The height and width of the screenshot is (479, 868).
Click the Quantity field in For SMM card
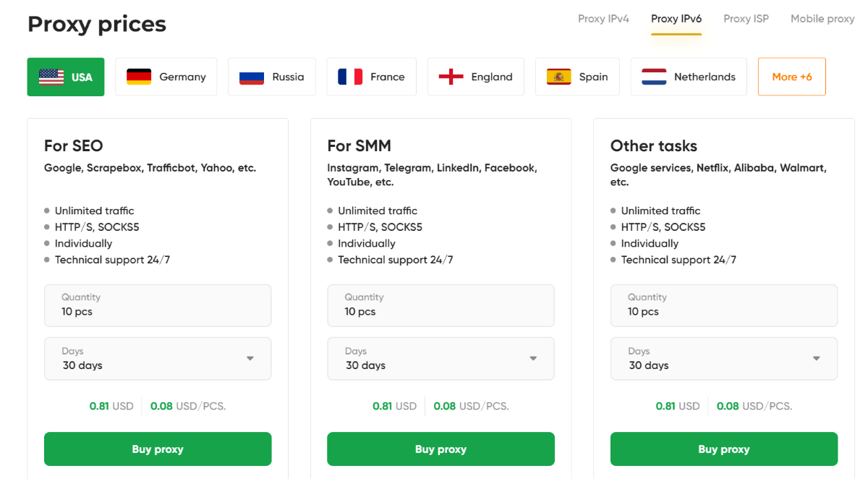pyautogui.click(x=441, y=305)
